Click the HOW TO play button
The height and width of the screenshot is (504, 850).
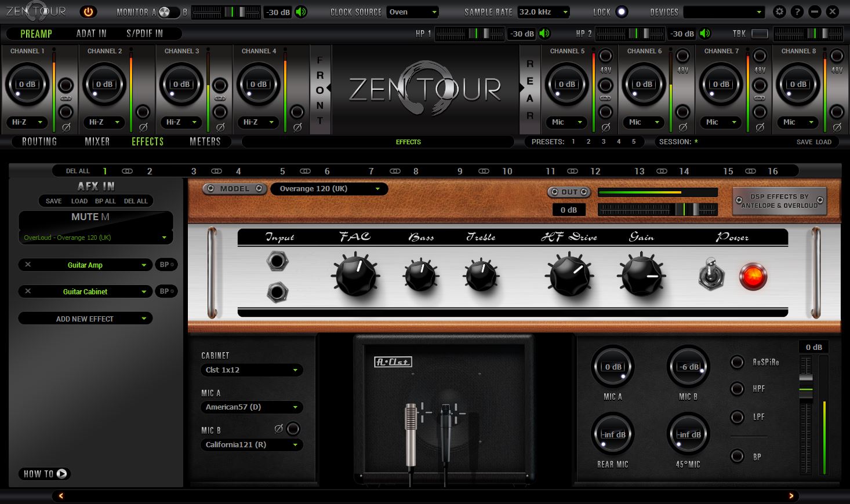click(45, 473)
